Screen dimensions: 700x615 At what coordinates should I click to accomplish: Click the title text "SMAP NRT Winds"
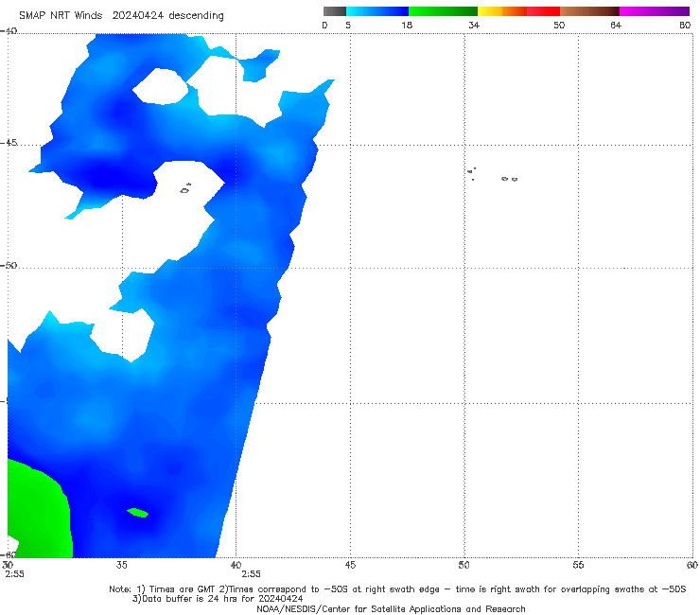(x=61, y=15)
